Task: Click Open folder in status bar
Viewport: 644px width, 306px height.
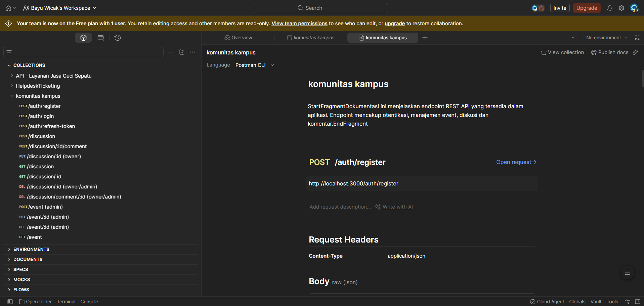Action: (x=36, y=302)
